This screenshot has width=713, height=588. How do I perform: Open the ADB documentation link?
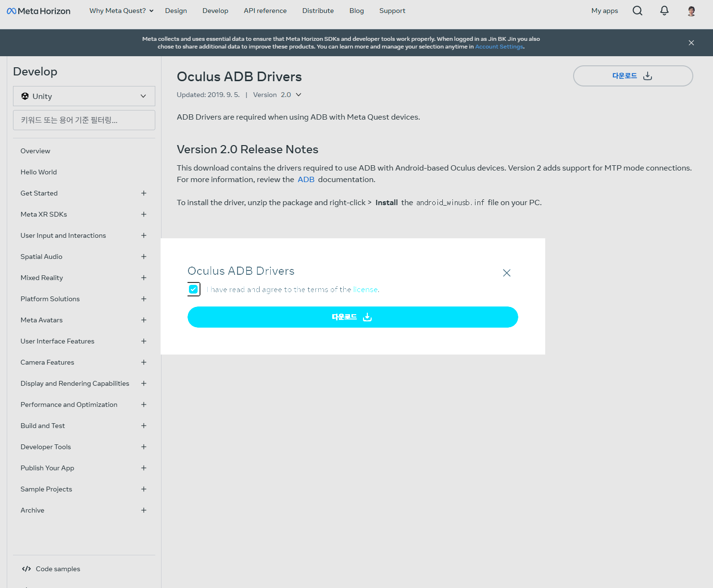tap(306, 179)
